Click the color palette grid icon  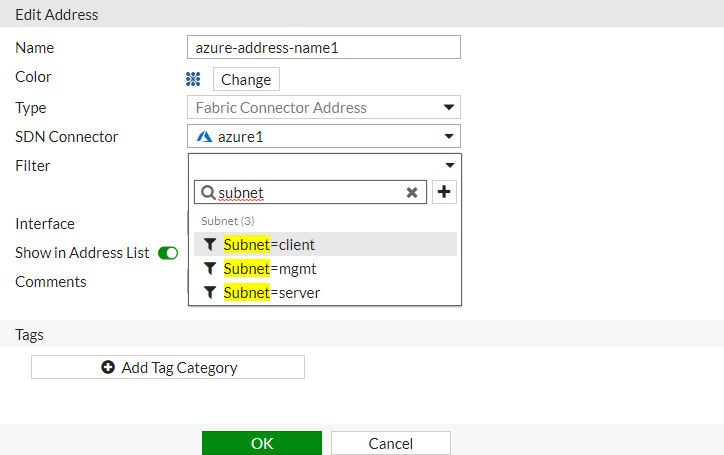point(194,79)
